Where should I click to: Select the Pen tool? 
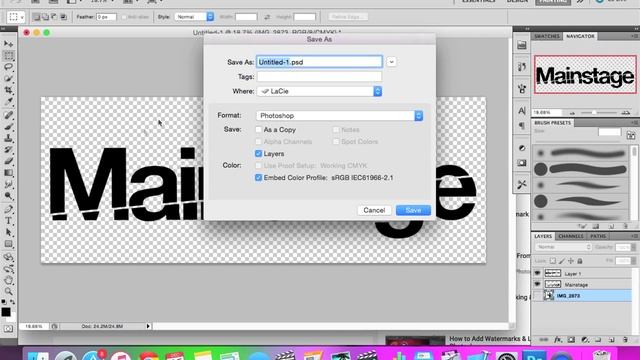tap(8, 209)
